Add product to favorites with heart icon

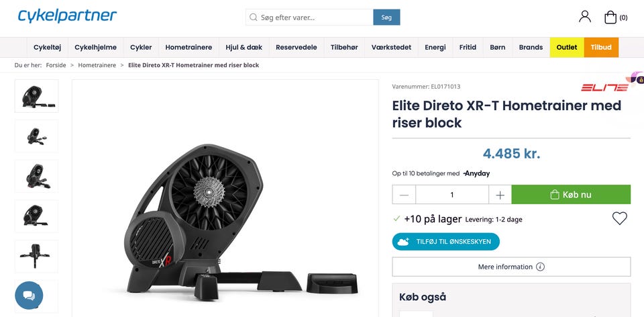pyautogui.click(x=619, y=218)
